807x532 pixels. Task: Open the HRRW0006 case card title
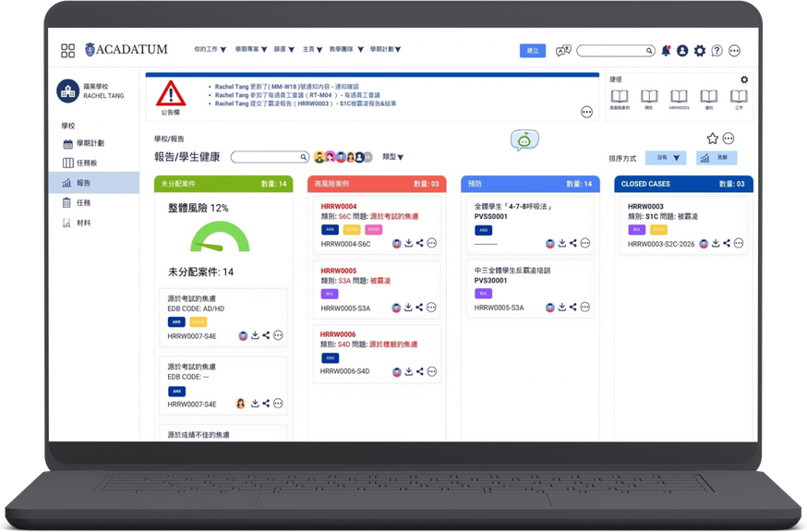click(338, 334)
